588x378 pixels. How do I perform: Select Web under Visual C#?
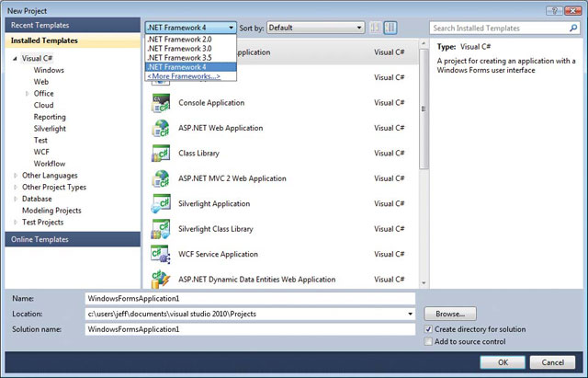(40, 82)
